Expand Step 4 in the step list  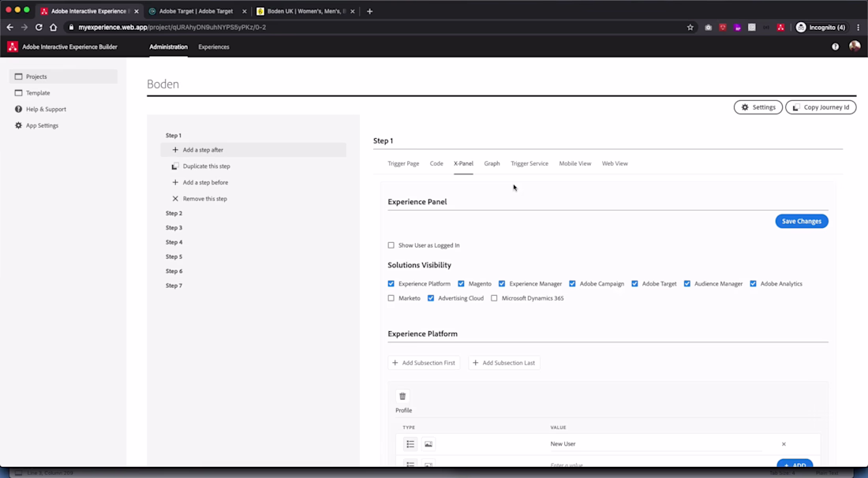coord(174,242)
